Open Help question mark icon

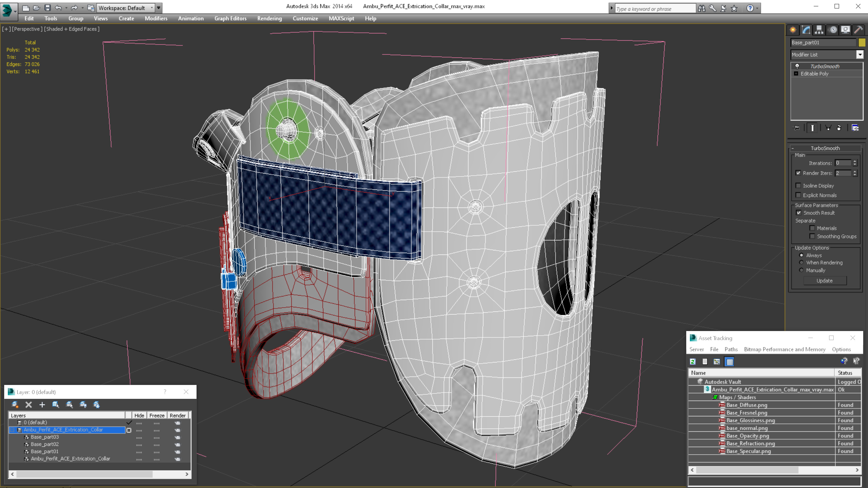[750, 8]
